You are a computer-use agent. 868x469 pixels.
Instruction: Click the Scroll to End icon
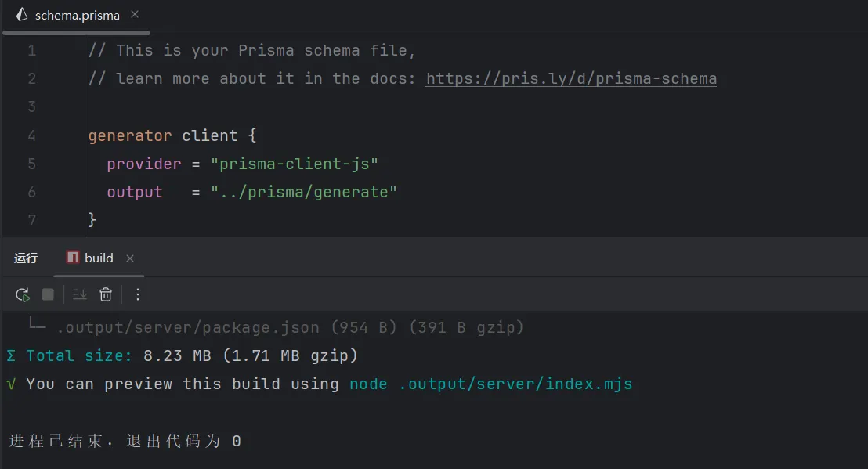click(x=80, y=294)
